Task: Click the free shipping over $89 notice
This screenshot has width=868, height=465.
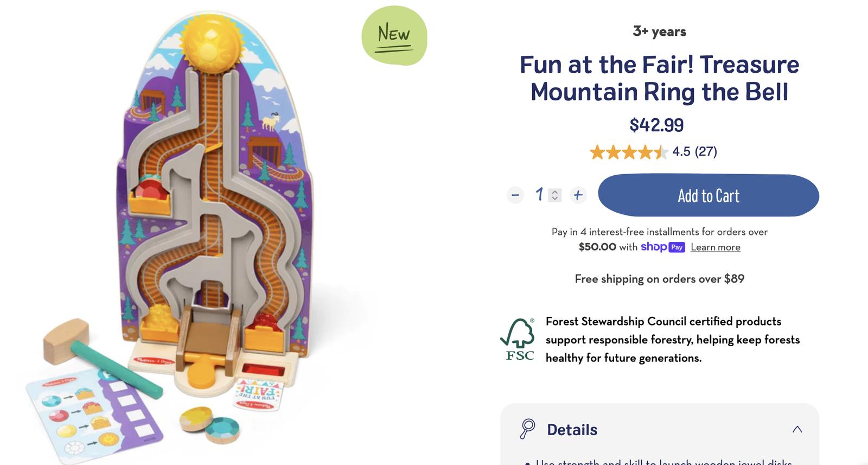Action: 659,279
